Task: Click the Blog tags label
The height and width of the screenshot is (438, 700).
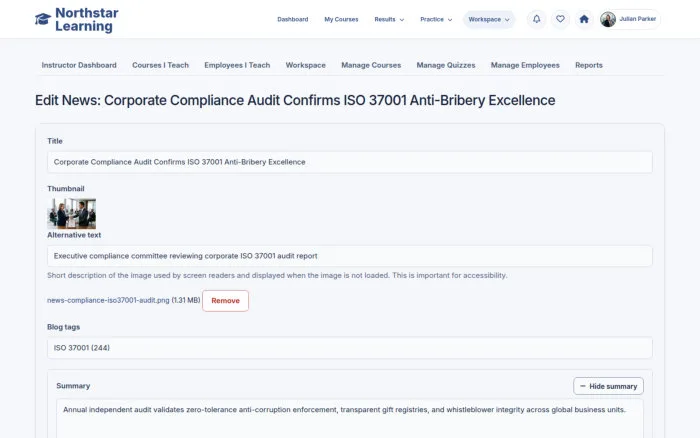Action: point(63,327)
